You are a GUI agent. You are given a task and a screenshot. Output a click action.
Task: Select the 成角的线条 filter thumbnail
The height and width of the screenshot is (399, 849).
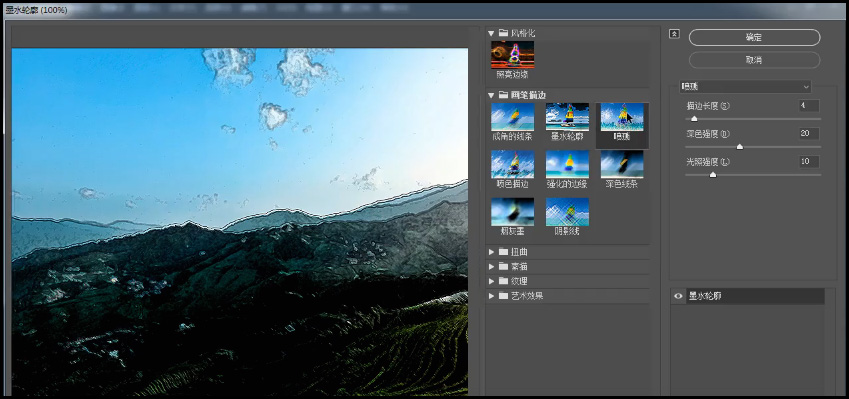(512, 117)
